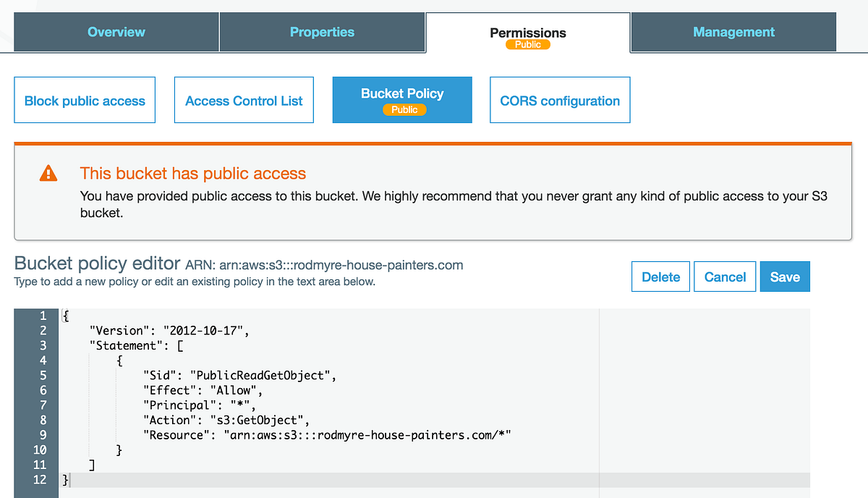The height and width of the screenshot is (498, 868).
Task: Switch to the Overview tab
Action: tap(116, 32)
